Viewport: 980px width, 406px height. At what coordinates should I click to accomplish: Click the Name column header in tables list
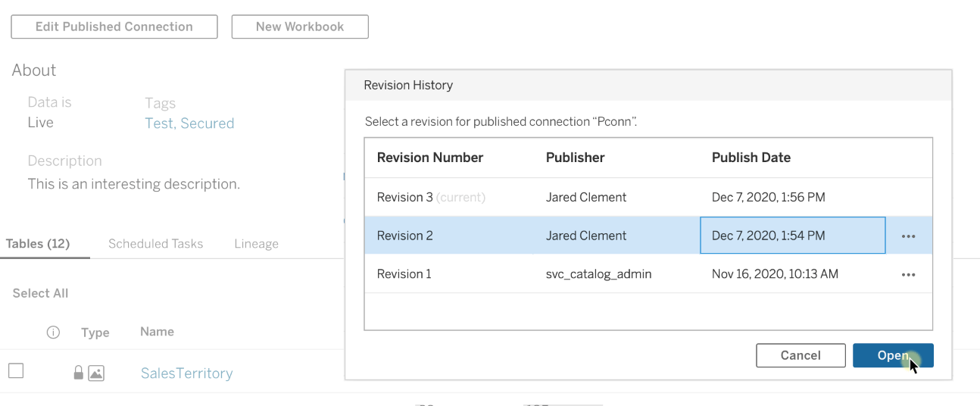tap(157, 332)
